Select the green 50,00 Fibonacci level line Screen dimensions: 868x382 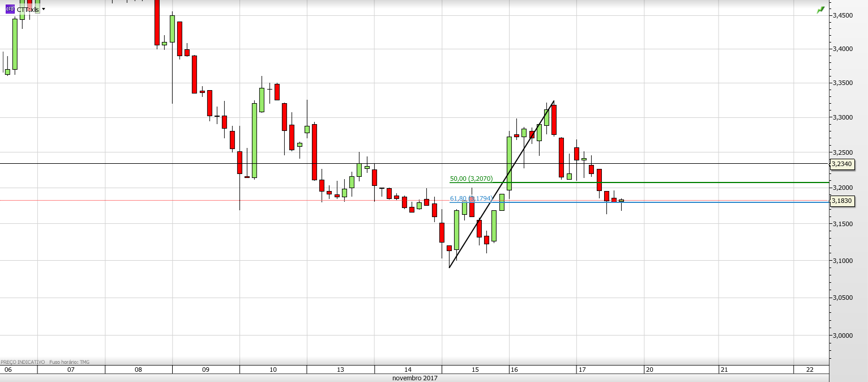coord(639,182)
